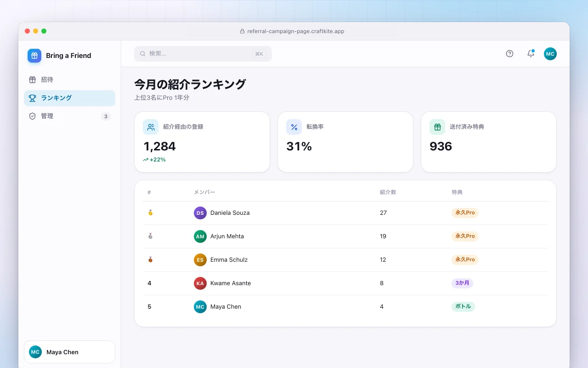Click the percent icon on 転換率 card

click(294, 127)
